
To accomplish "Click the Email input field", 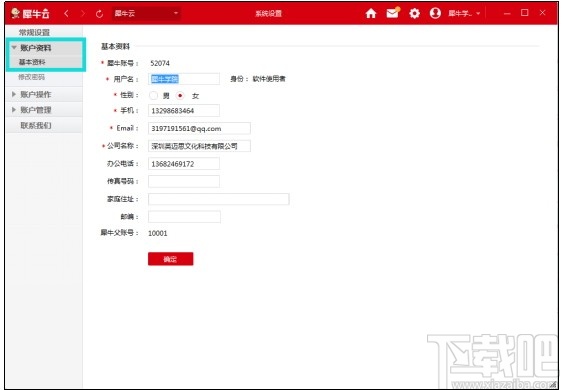I will coord(199,128).
